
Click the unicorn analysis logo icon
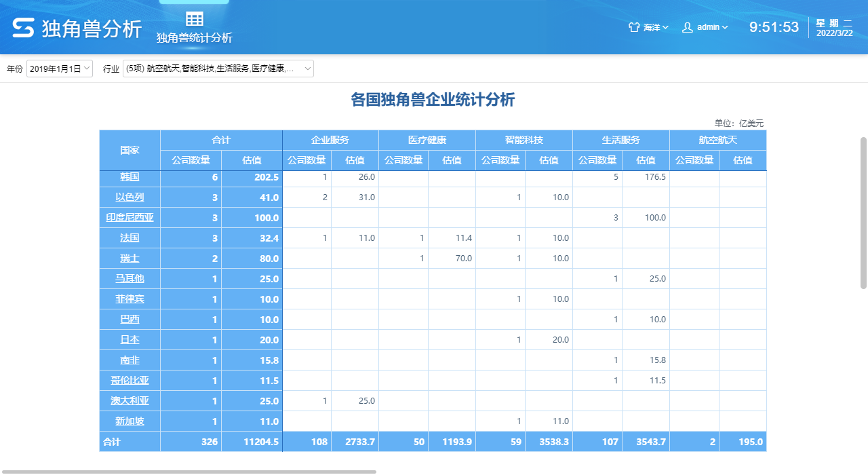coord(23,28)
